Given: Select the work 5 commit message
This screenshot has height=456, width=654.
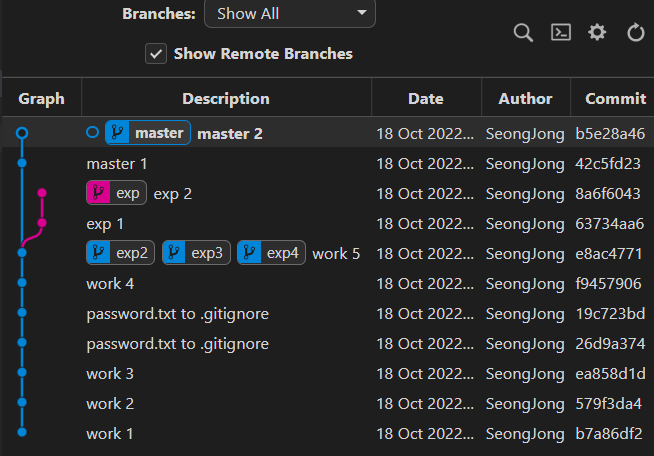Looking at the screenshot, I should (x=336, y=254).
